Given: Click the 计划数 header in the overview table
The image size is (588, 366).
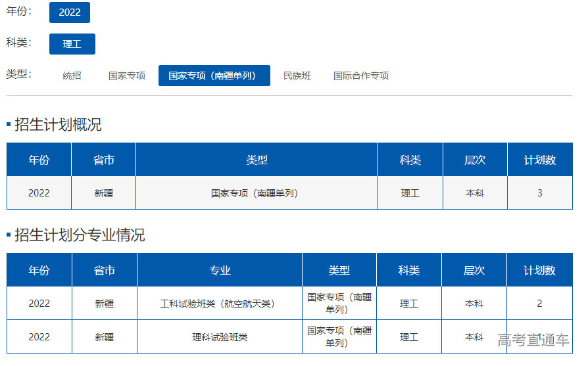Looking at the screenshot, I should pos(539,160).
